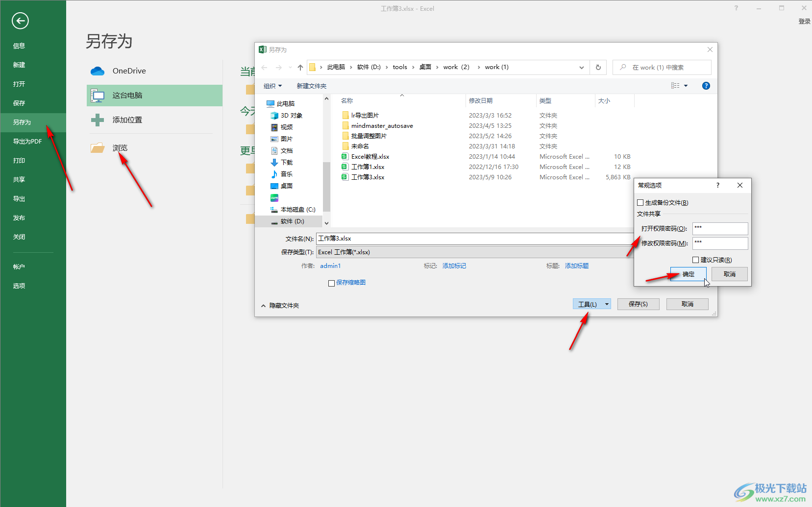Toggle 生成备份文件 checkbox
Screen dimensions: 812x507
pos(640,203)
